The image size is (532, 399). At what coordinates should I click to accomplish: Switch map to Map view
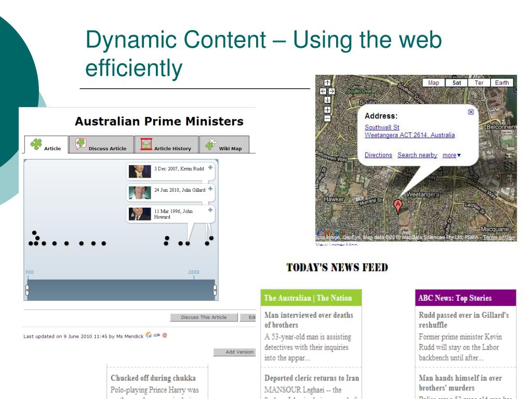(x=434, y=83)
